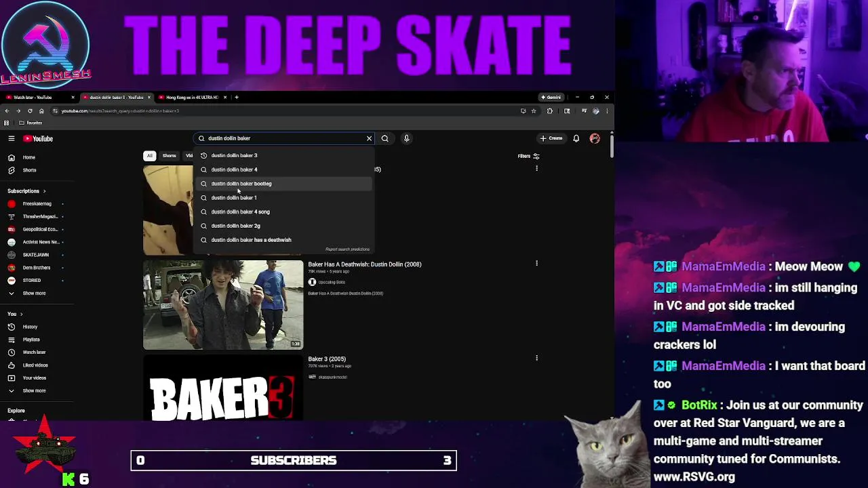Open Liked videos in the sidebar
The image size is (868, 488).
(x=35, y=365)
